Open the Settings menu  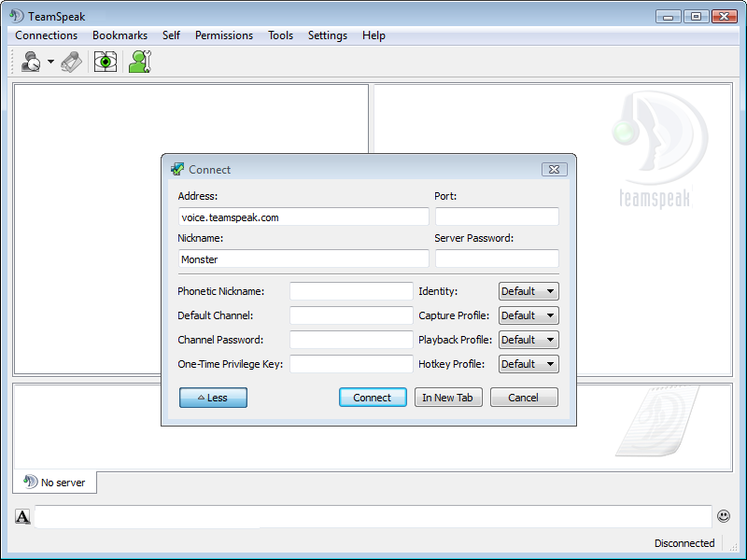click(x=328, y=35)
